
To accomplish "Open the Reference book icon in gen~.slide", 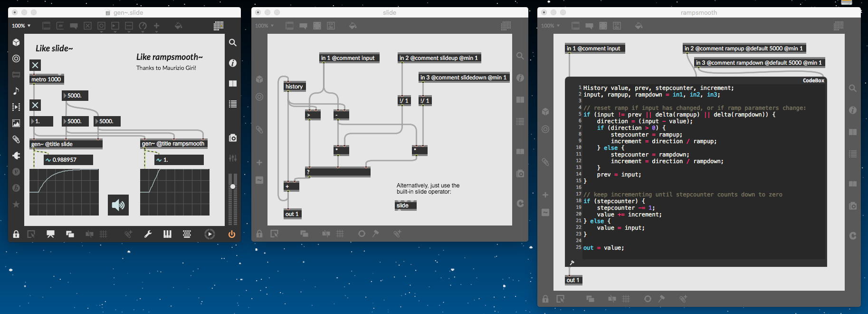I will [233, 83].
